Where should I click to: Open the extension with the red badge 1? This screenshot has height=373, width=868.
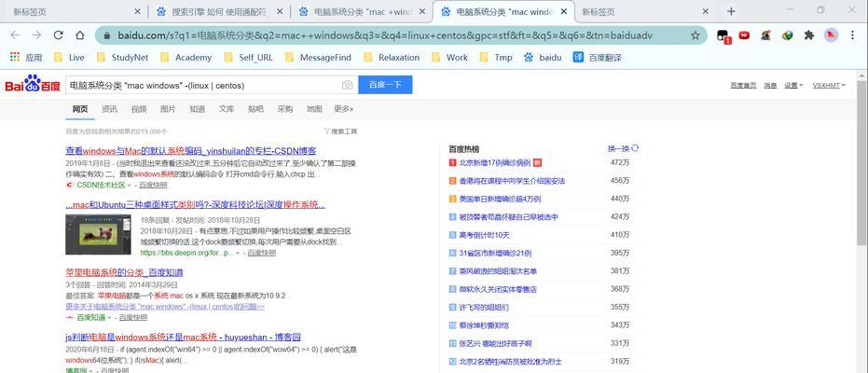pyautogui.click(x=723, y=36)
